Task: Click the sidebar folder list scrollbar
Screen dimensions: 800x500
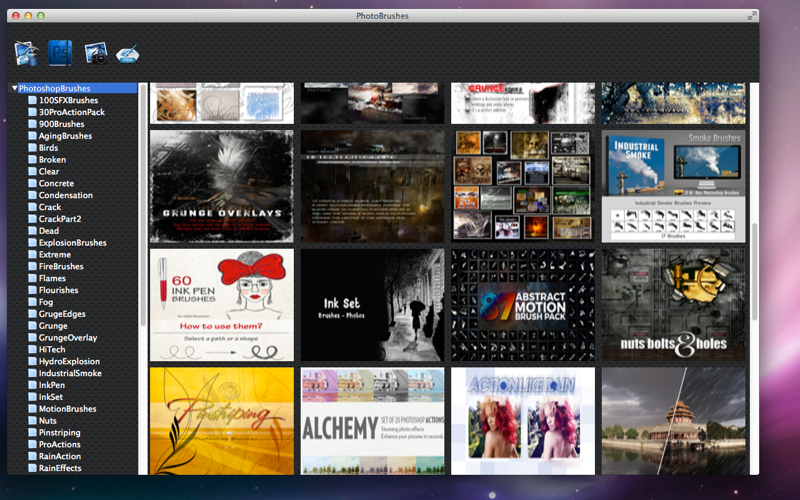Action: (x=143, y=204)
